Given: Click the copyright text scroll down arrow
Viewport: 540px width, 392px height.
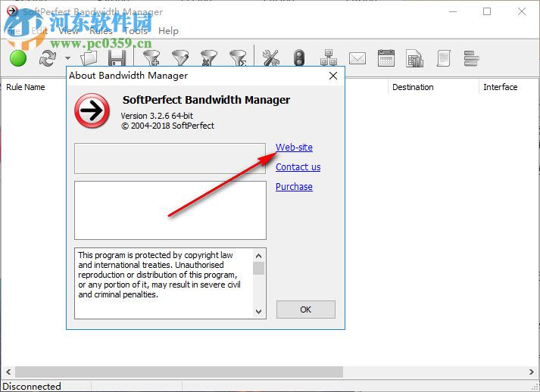Looking at the screenshot, I should [258, 312].
